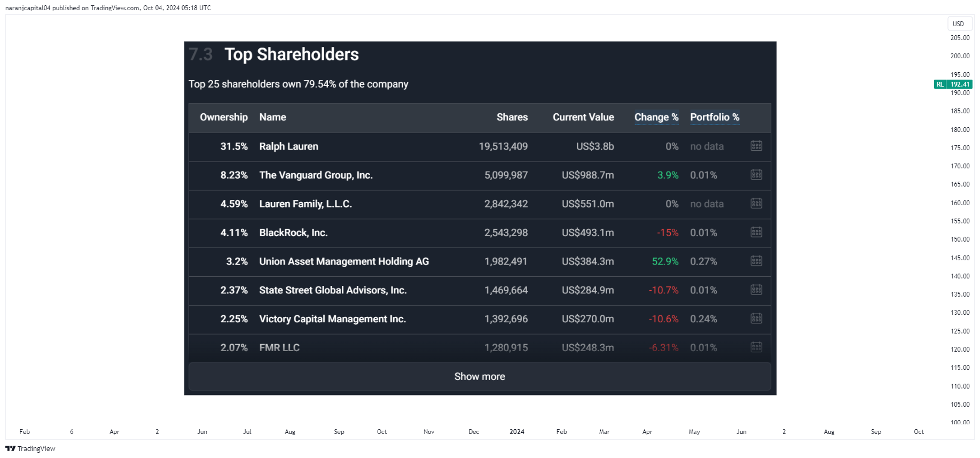The image size is (980, 458).
Task: Click the -15% change value
Action: click(668, 233)
